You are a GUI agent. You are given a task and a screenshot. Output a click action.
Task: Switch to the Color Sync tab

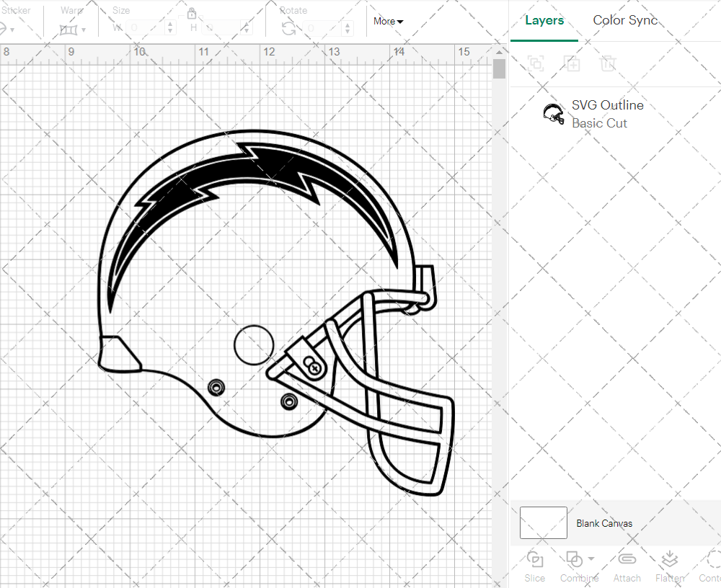625,20
